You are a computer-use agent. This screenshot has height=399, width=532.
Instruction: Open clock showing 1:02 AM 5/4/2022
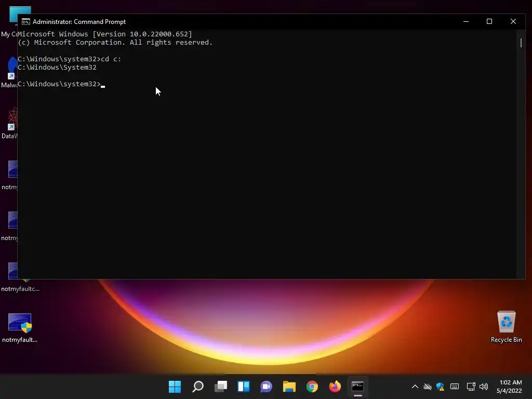point(509,387)
